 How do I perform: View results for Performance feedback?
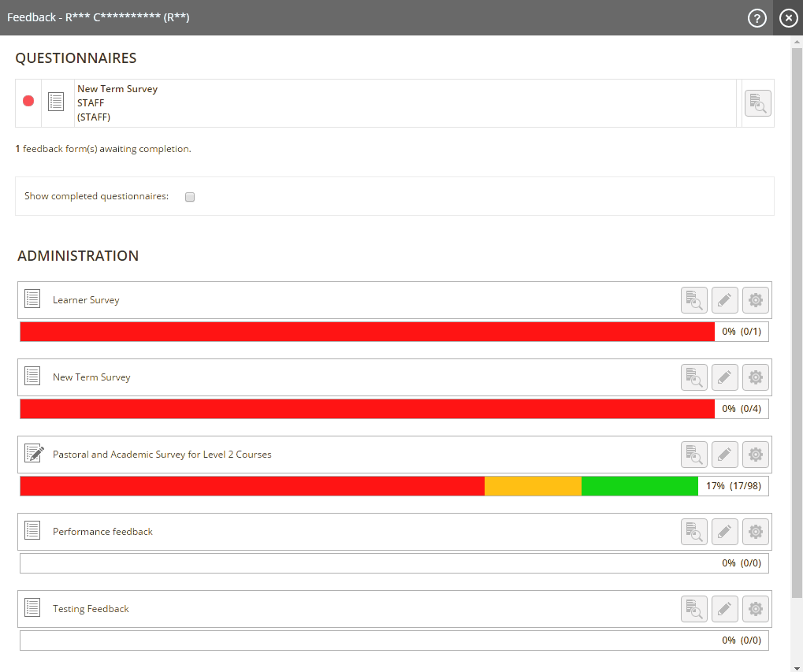(x=694, y=532)
